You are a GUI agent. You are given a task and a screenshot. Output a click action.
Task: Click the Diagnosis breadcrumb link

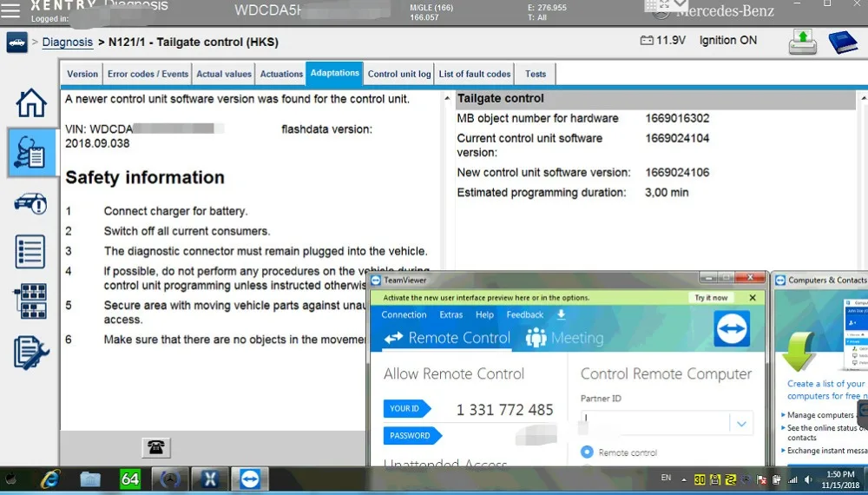coord(68,42)
